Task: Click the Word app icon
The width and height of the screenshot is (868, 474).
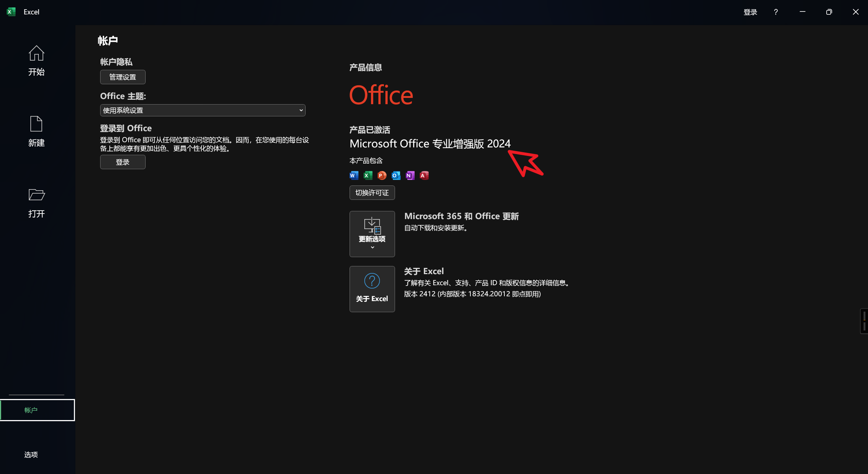Action: point(354,175)
